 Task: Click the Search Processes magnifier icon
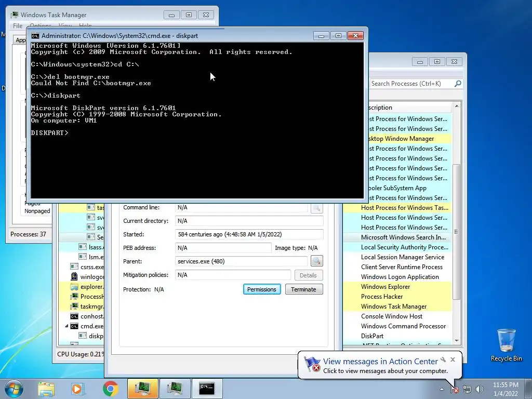coord(458,84)
